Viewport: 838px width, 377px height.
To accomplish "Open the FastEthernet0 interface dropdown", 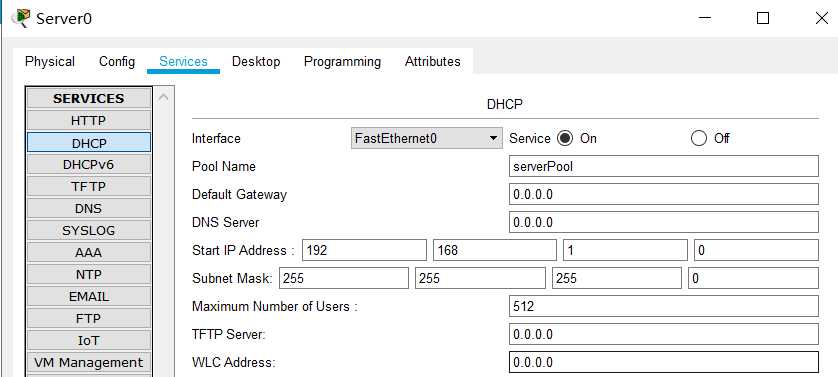I will tap(426, 138).
